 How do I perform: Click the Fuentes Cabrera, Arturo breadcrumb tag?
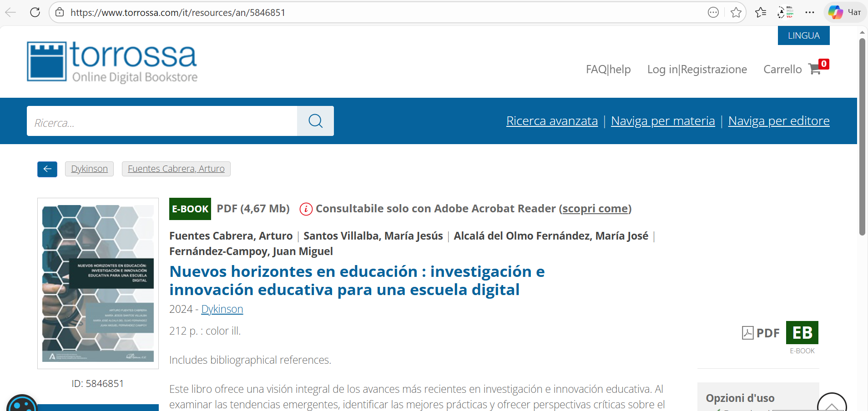click(x=176, y=169)
